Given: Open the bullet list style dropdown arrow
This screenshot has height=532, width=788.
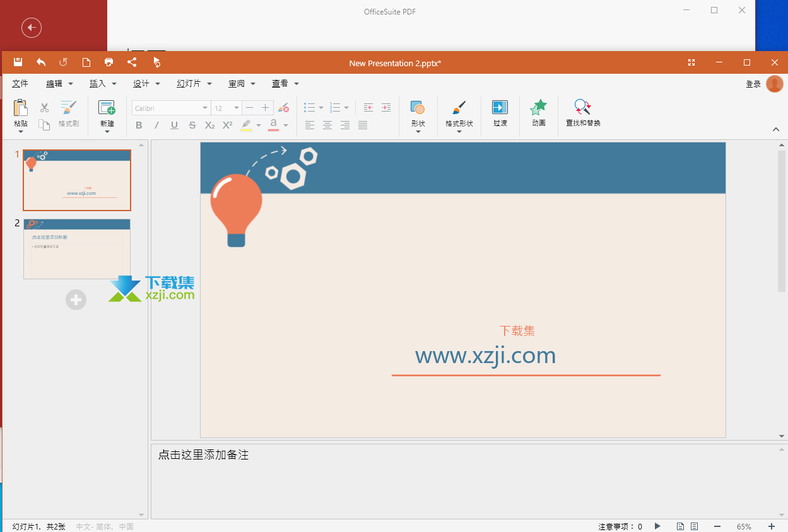Looking at the screenshot, I should [321, 108].
